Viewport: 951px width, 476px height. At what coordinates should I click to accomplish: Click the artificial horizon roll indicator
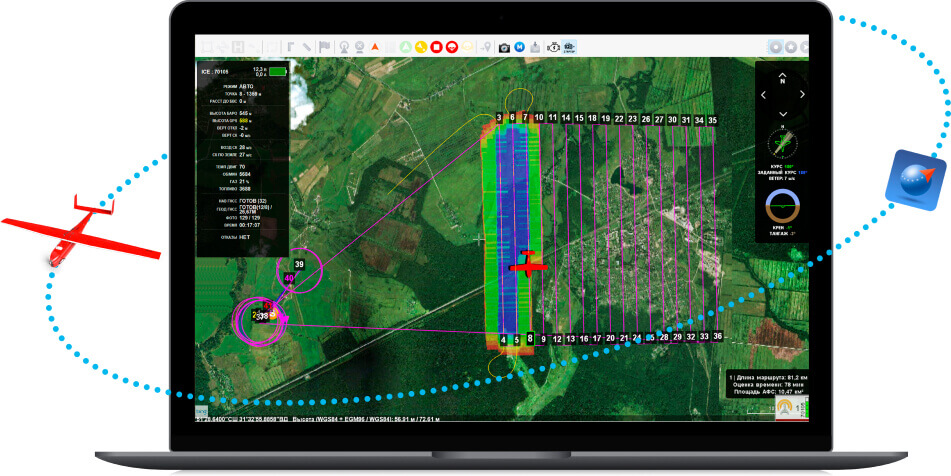782,205
